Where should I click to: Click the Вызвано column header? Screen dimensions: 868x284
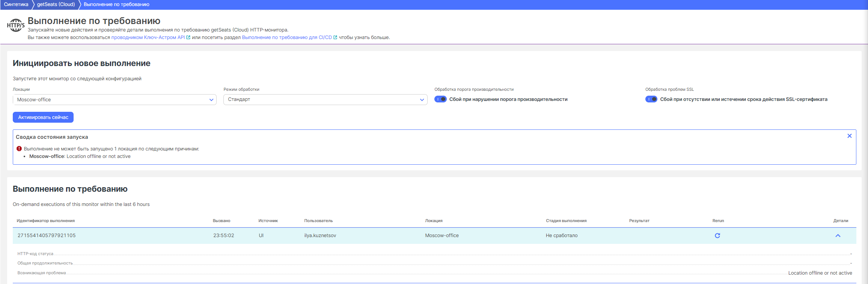222,221
